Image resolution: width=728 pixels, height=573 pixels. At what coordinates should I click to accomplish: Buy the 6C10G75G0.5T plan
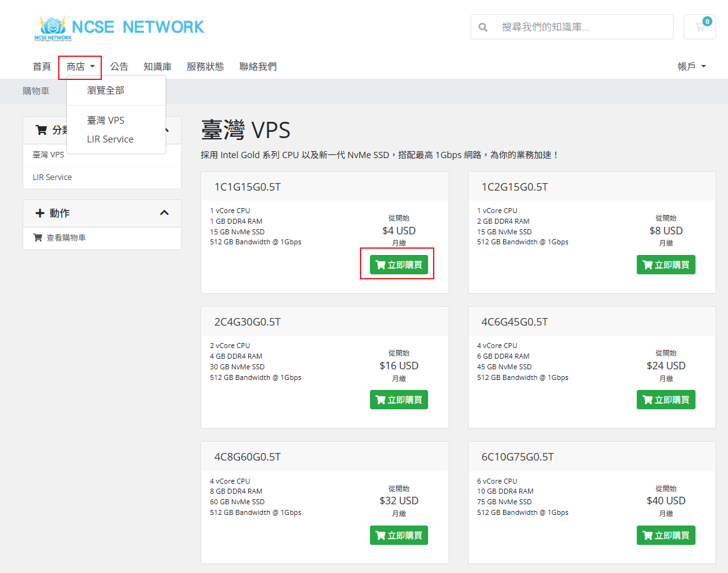(666, 536)
